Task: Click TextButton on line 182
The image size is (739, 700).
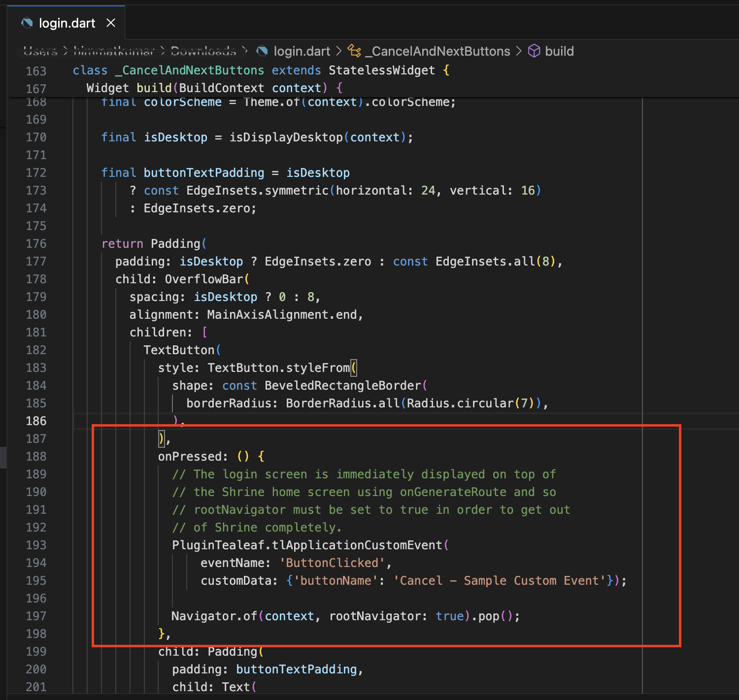Action: click(179, 350)
